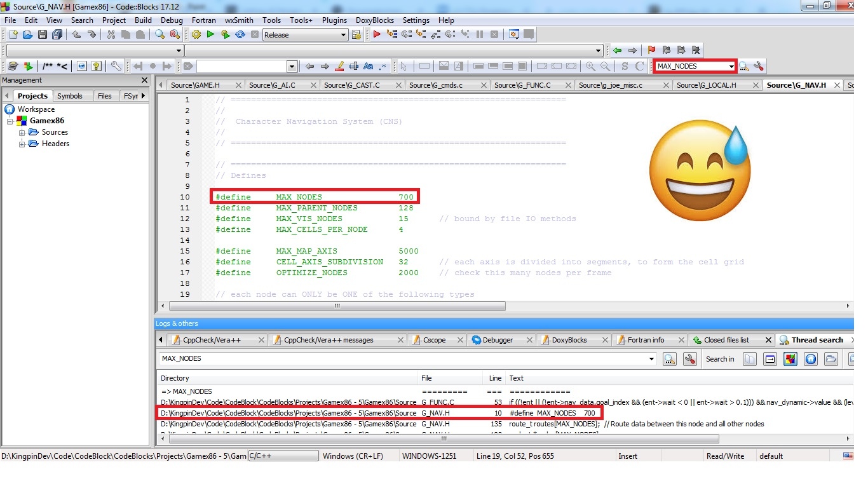Open the MAX_NODES search combo in toolbar
The height and width of the screenshot is (488, 868).
click(x=731, y=66)
